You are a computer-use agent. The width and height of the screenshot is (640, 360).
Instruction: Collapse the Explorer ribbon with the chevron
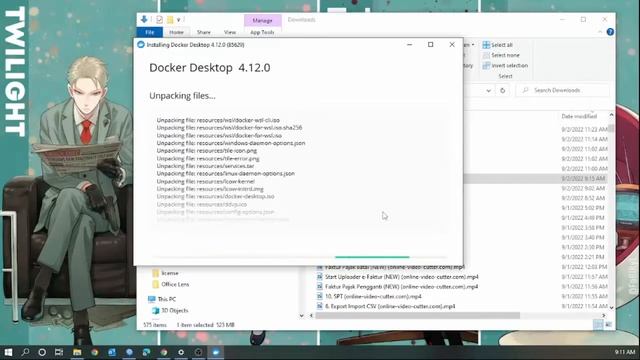click(600, 32)
